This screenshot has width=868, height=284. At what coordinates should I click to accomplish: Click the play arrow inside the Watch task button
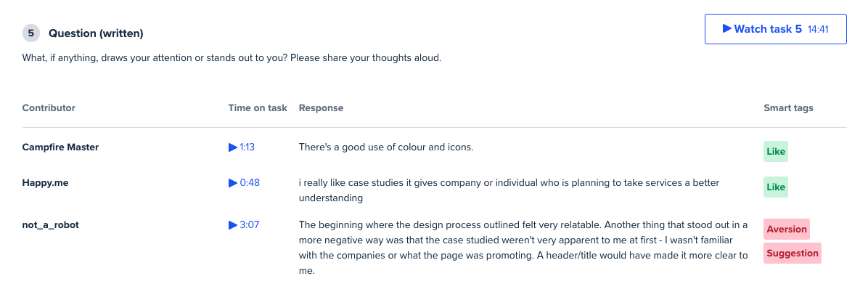(x=727, y=29)
